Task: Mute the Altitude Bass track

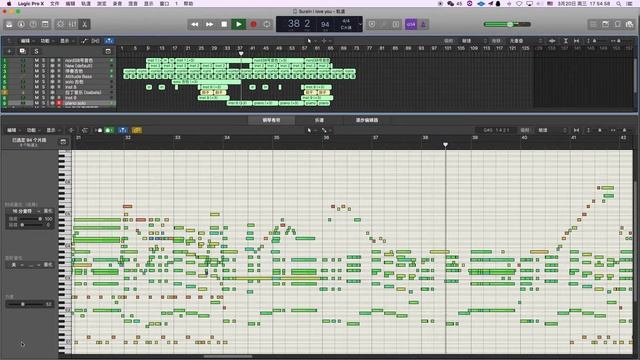Action: 37,76
